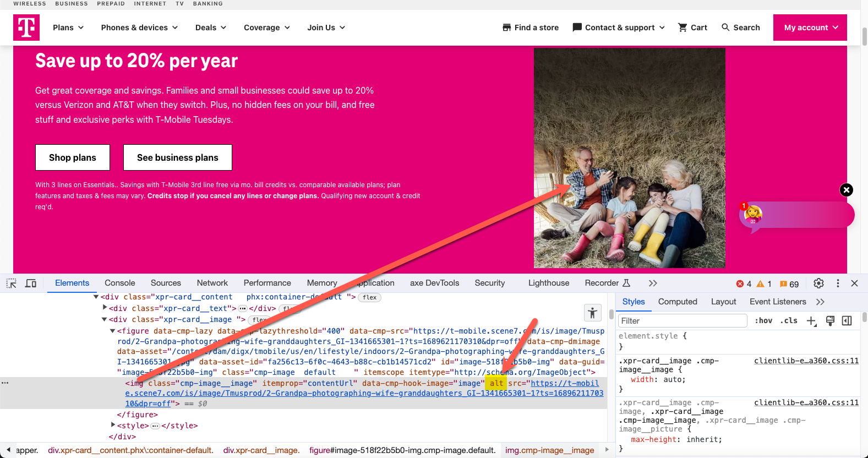Expand the Plans dropdown menu

(68, 28)
